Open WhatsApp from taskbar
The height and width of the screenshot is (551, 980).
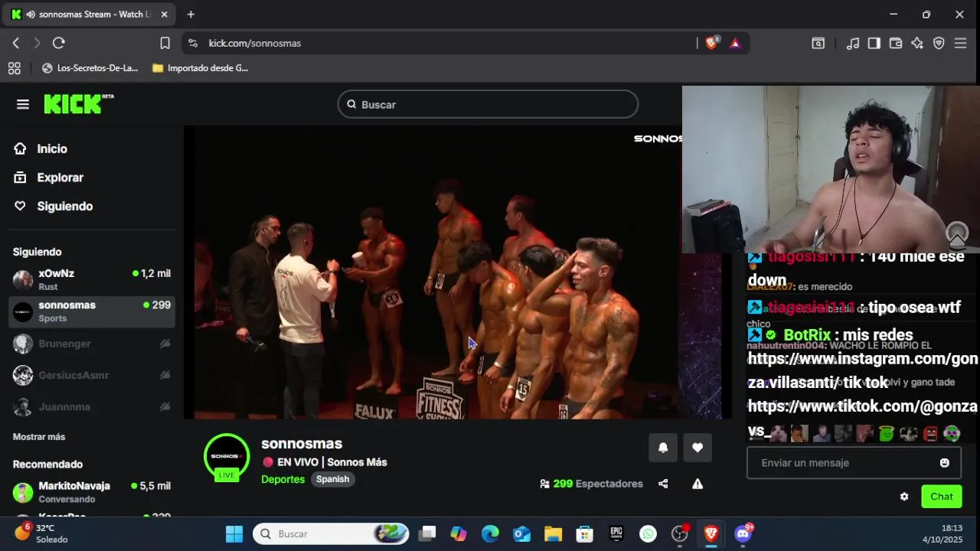coord(648,533)
